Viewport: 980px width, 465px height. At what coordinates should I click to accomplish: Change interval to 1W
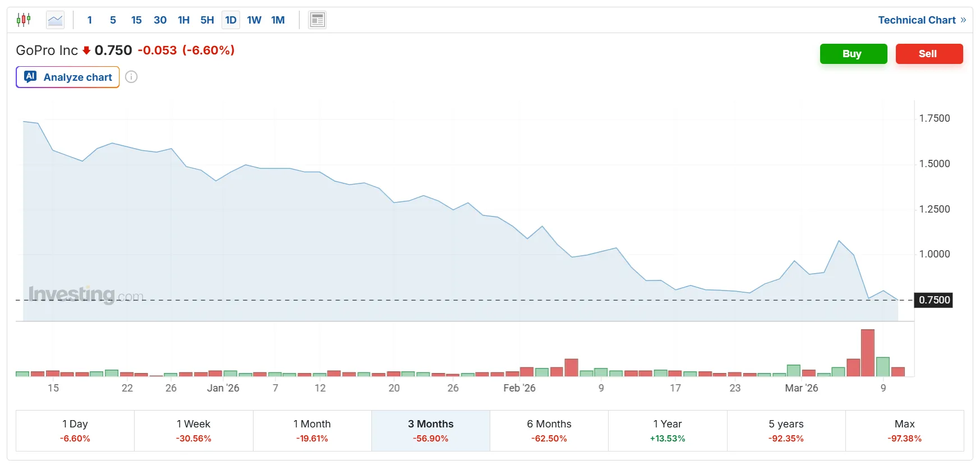pos(254,20)
